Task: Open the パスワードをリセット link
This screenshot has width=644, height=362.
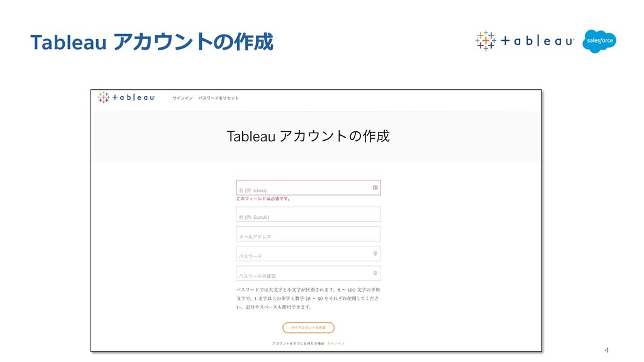Action: 218,98
